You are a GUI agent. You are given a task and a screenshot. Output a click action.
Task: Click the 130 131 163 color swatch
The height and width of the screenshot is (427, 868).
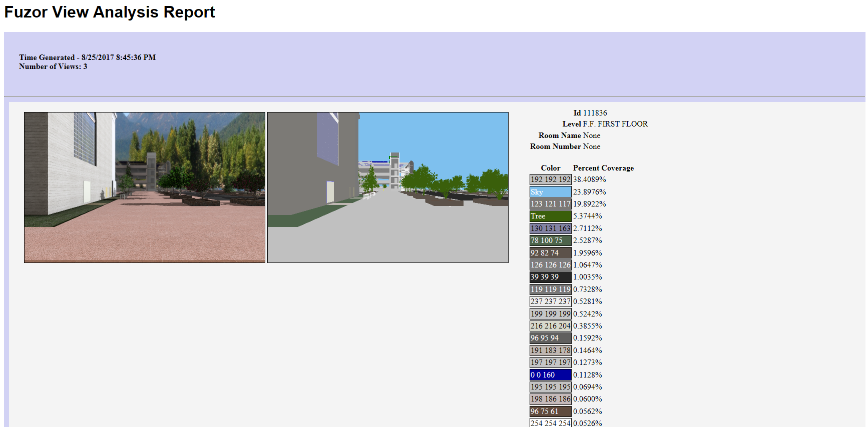point(551,228)
